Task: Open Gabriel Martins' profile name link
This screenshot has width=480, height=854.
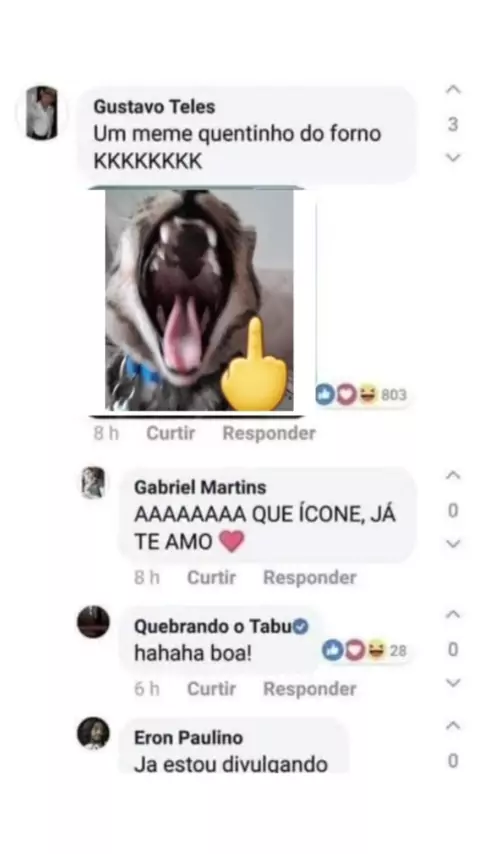Action: click(200, 487)
